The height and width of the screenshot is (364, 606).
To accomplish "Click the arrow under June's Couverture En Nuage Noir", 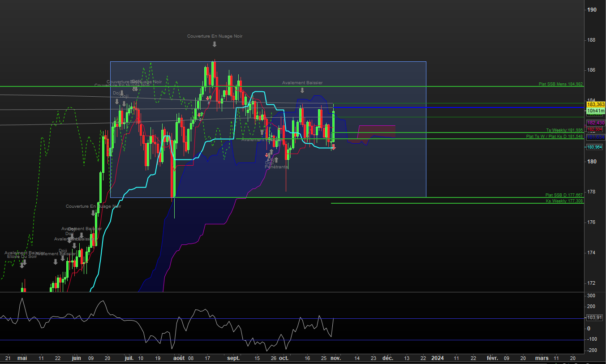I will click(93, 213).
